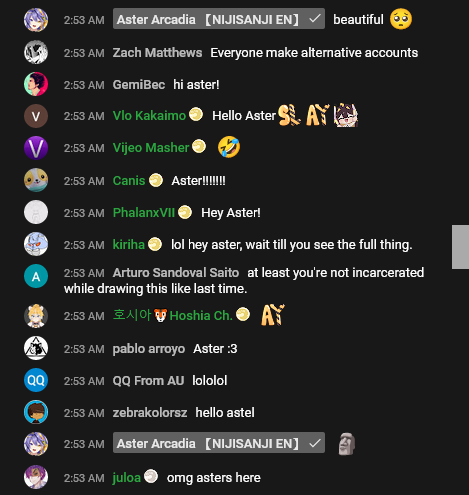The width and height of the screenshot is (469, 495).
Task: Click pablo arroyo's avatar
Action: [x=36, y=348]
